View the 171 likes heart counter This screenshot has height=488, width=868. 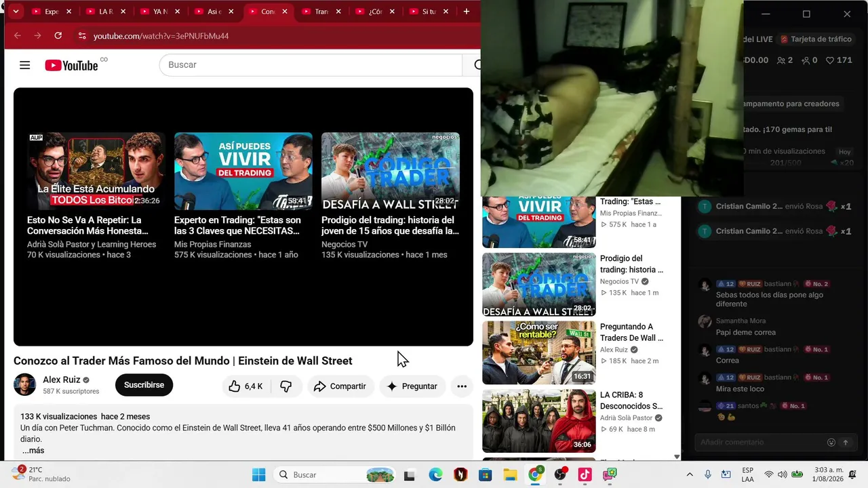[x=839, y=60]
